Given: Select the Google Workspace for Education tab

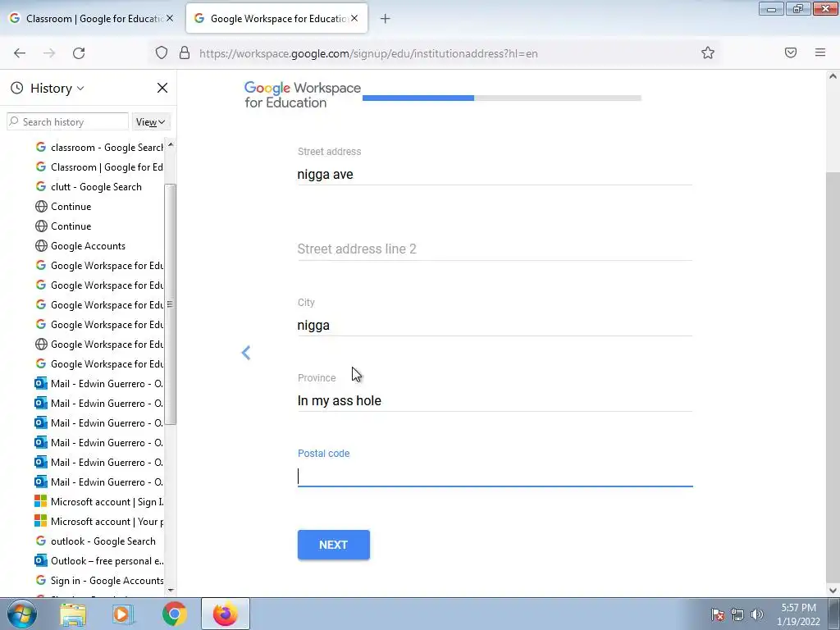Looking at the screenshot, I should tap(277, 19).
